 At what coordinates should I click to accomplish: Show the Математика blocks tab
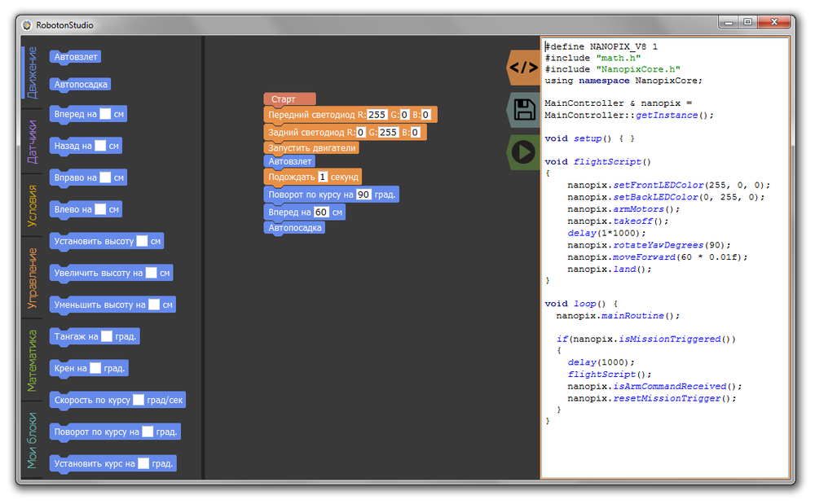32,360
